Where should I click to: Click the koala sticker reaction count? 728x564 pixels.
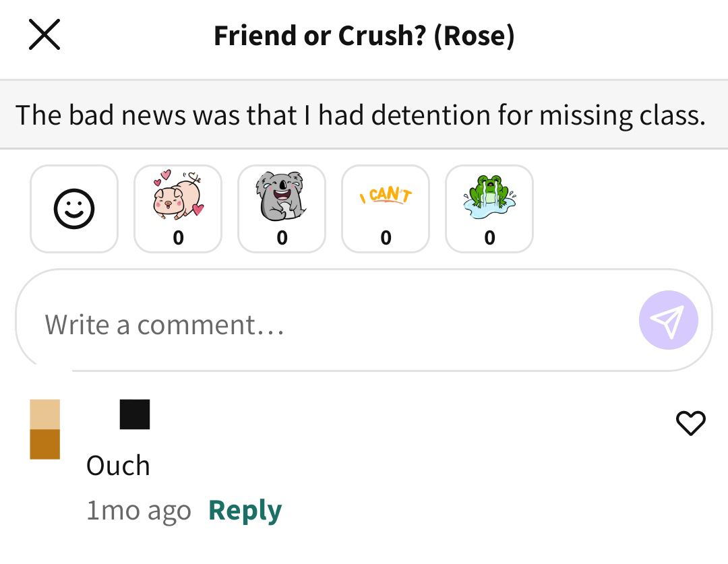point(282,238)
